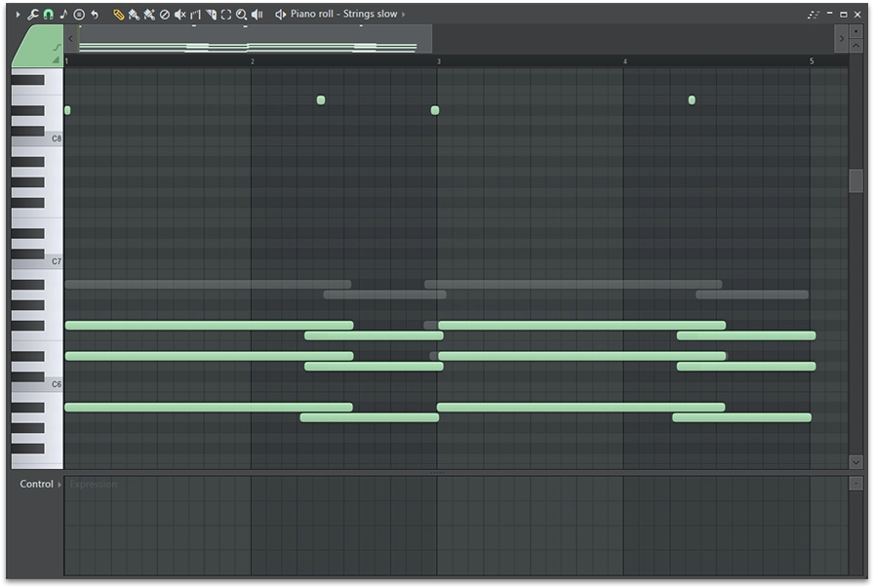
Task: Open the piano roll wrench tools menu
Action: [x=33, y=15]
